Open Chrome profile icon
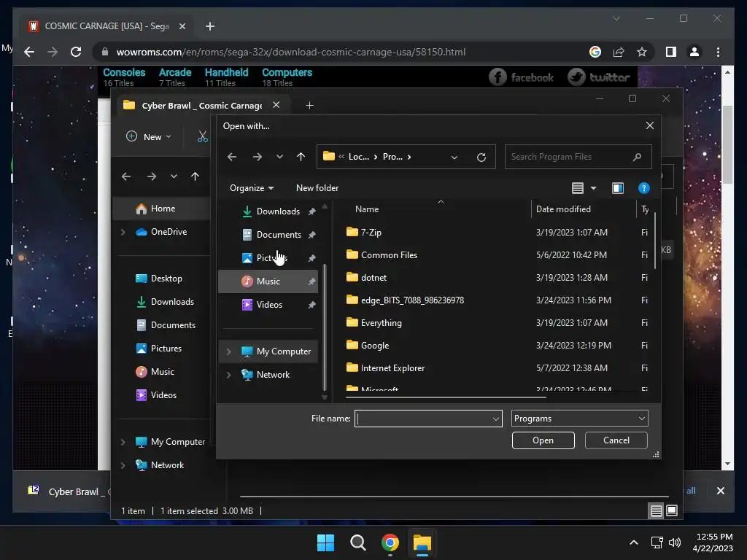This screenshot has width=747, height=560. [x=694, y=52]
